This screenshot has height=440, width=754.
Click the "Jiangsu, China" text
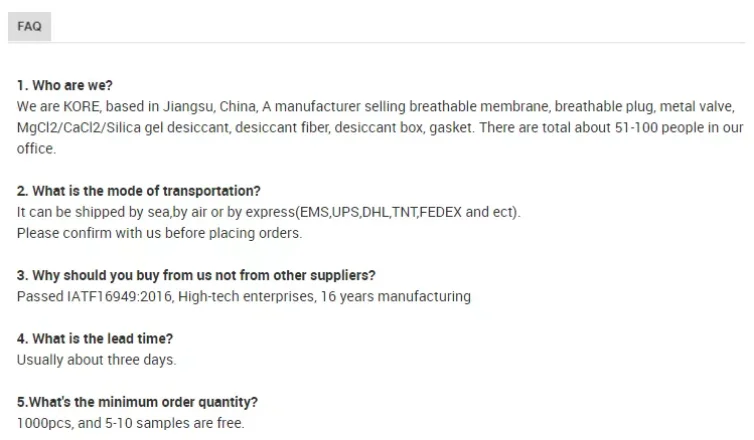(210, 107)
